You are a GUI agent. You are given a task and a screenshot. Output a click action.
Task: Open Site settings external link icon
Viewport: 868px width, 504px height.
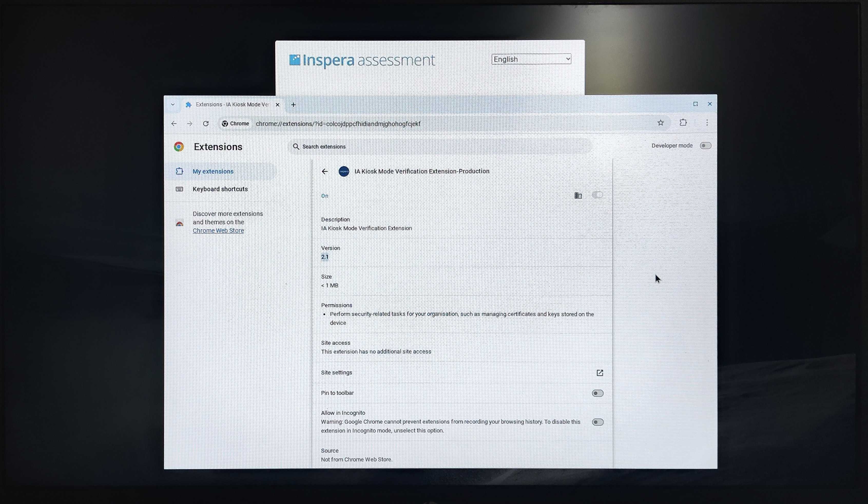pyautogui.click(x=600, y=373)
